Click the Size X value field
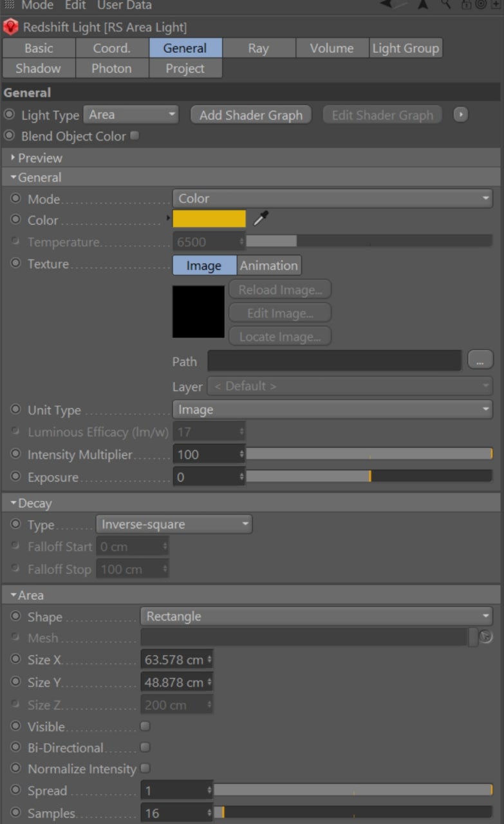The height and width of the screenshot is (824, 504). point(177,660)
